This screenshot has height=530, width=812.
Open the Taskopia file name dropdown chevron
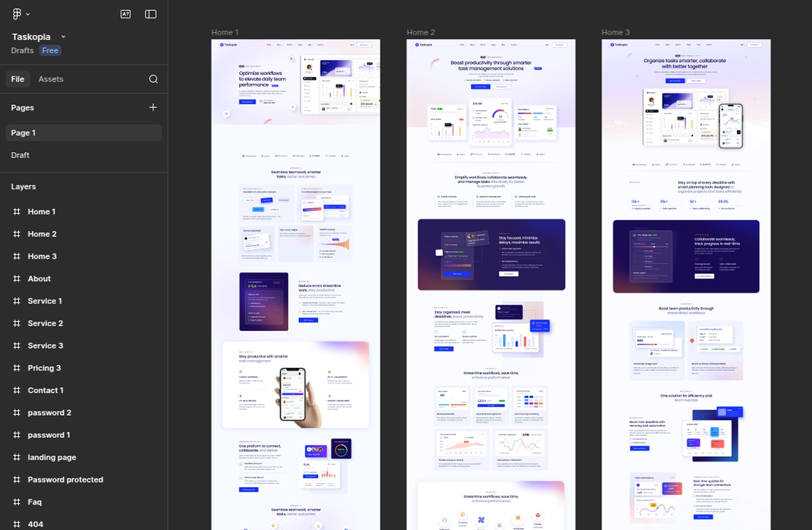63,37
